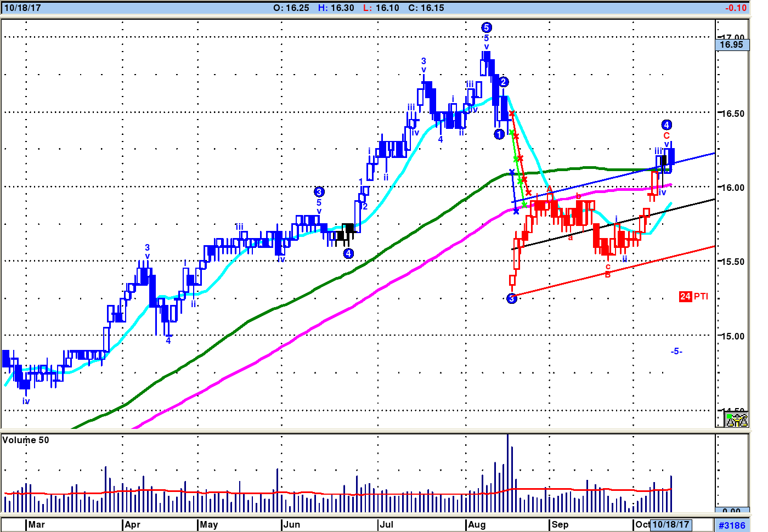
Task: Select the circled wave 5 marker at the chart peak
Action: pos(486,27)
